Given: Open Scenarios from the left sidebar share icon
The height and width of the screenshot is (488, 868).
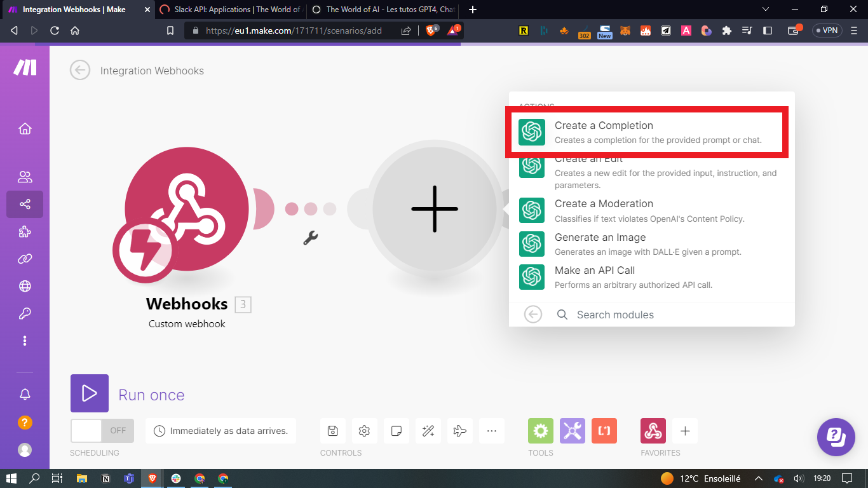Looking at the screenshot, I should point(25,204).
